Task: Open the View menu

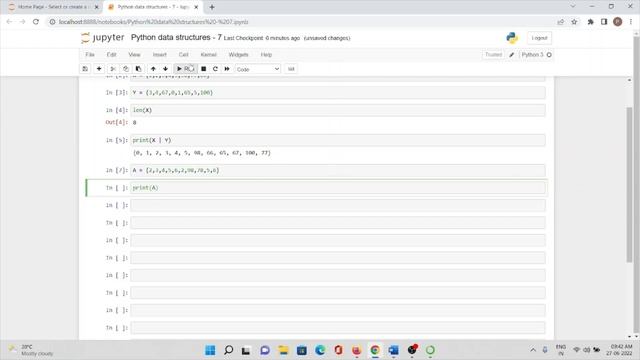Action: [x=134, y=55]
